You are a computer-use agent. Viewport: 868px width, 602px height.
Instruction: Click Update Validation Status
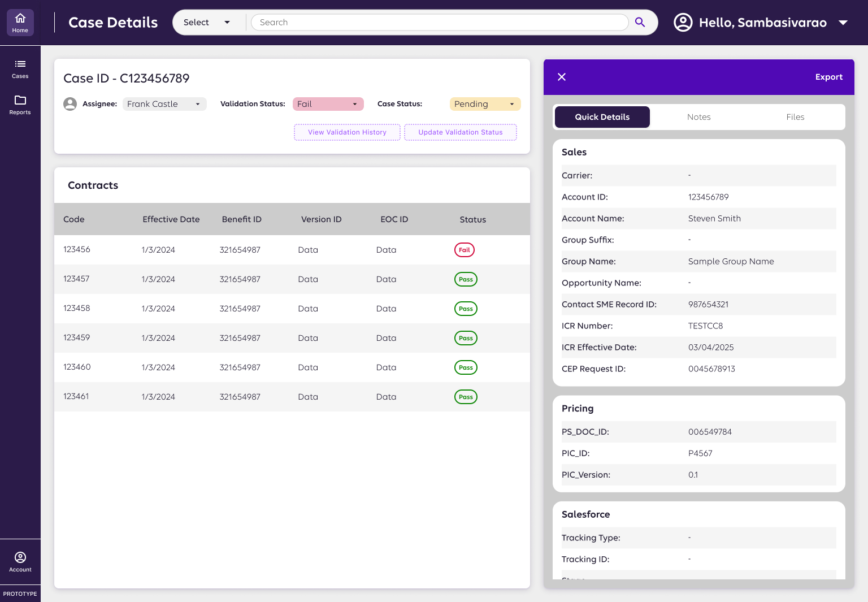(460, 132)
